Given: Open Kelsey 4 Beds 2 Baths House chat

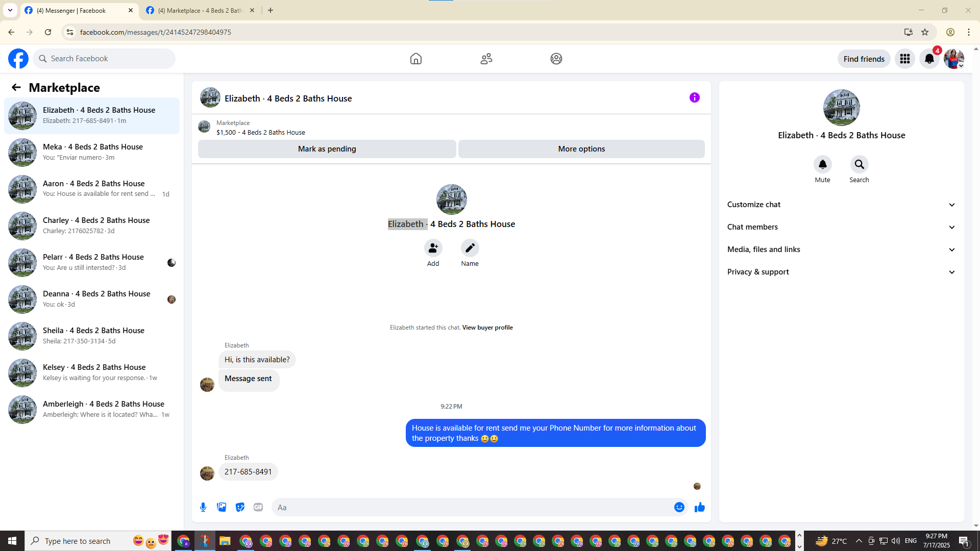Looking at the screenshot, I should tap(92, 372).
